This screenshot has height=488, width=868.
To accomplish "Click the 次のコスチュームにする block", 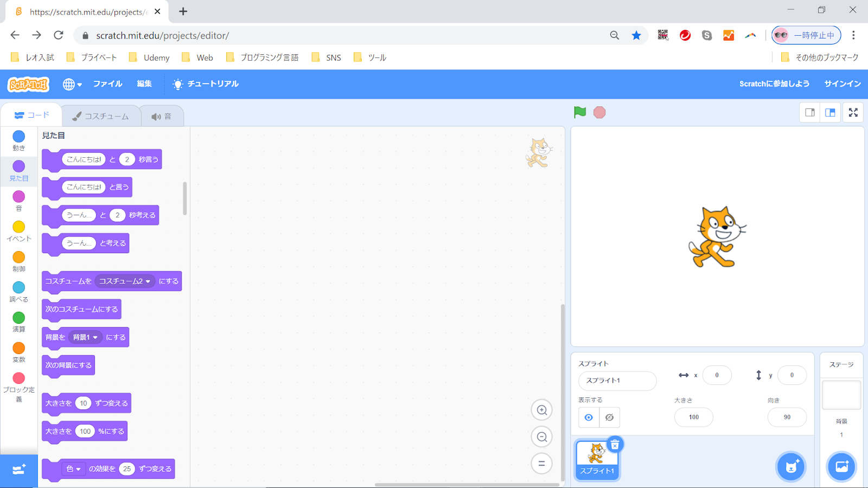I will 81,309.
